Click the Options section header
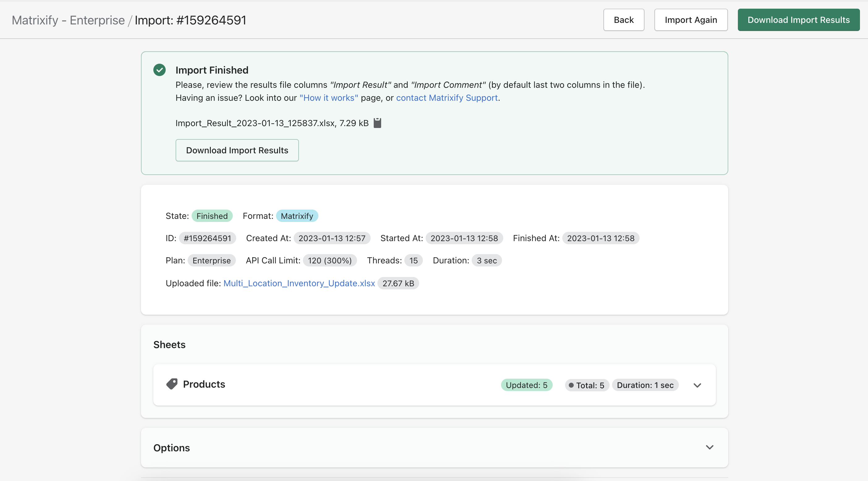 [x=172, y=448]
